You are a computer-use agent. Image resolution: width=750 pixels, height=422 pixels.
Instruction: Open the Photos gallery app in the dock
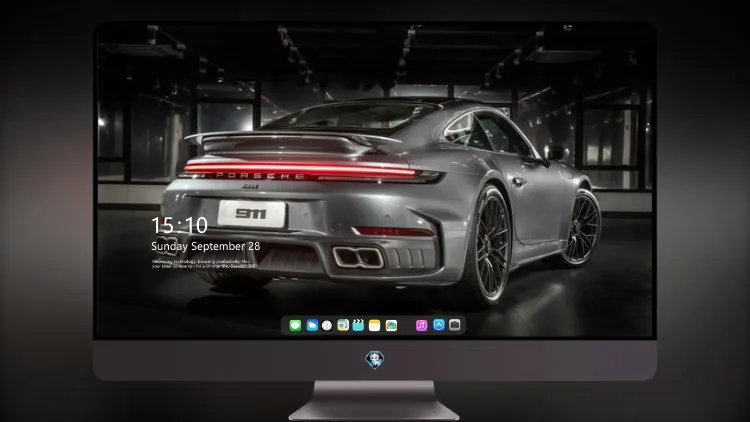391,325
